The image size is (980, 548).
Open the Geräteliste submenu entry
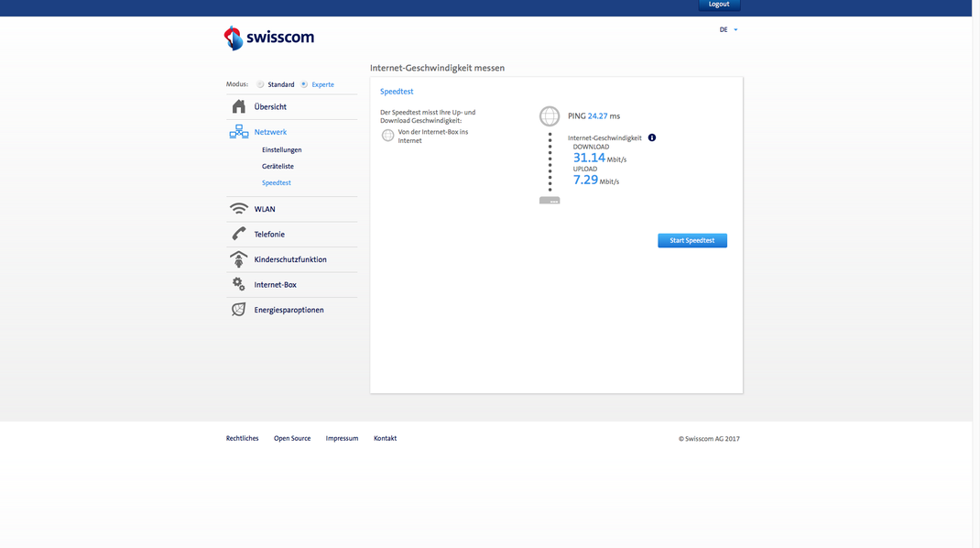pos(278,167)
